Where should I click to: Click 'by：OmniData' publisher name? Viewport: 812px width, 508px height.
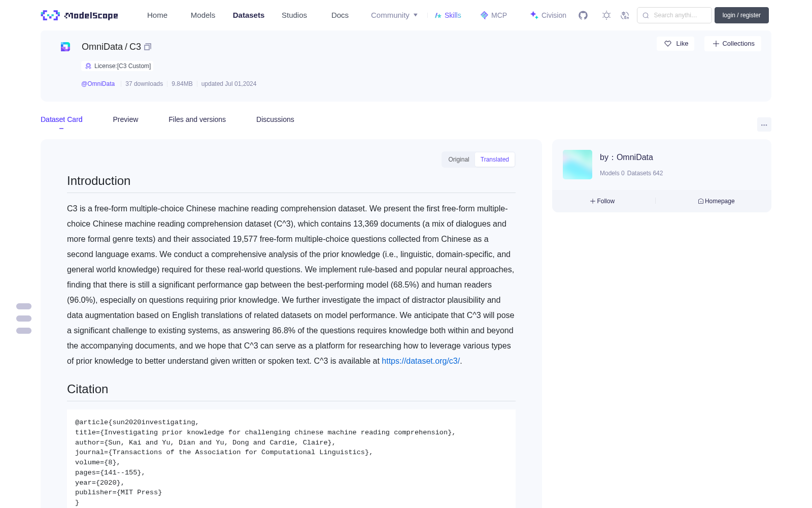click(626, 157)
